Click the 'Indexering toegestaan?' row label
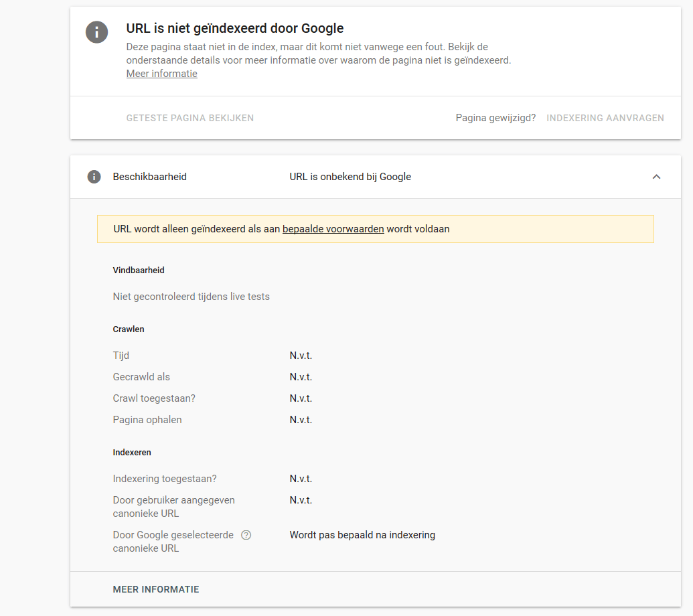The height and width of the screenshot is (616, 693). coord(165,479)
